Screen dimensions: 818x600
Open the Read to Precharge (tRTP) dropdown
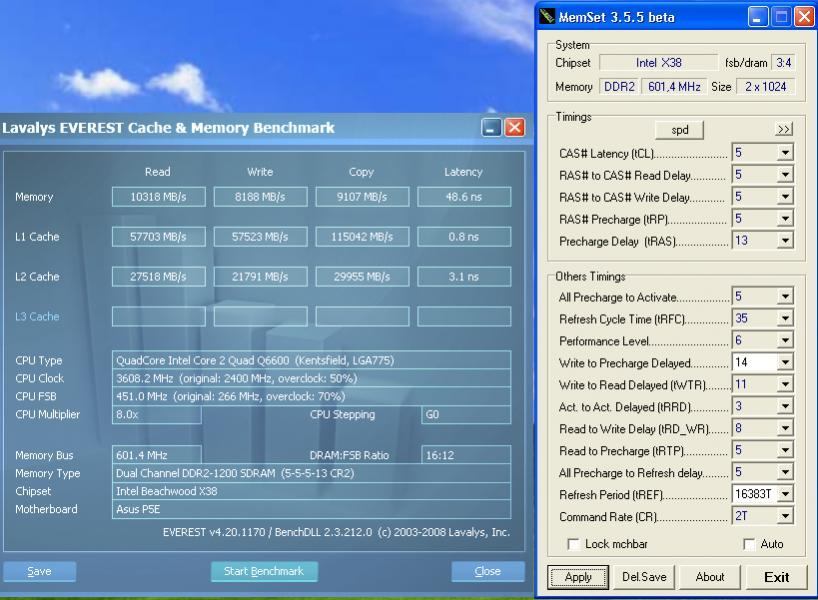tap(785, 450)
